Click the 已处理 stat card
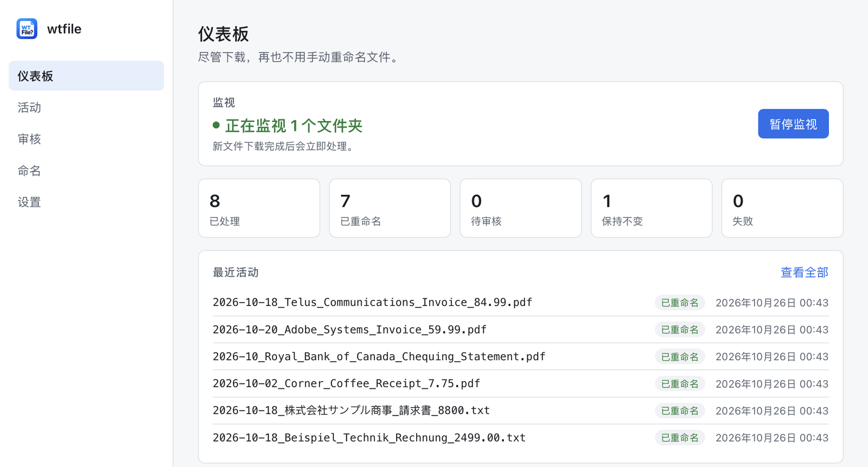868x467 pixels. [259, 208]
